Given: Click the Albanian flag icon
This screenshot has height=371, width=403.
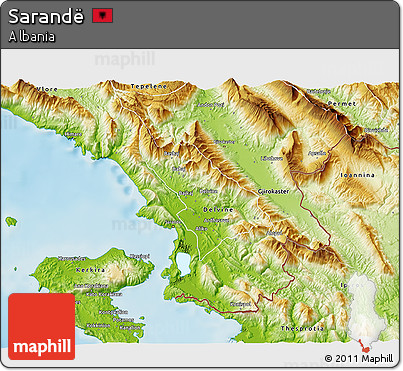Looking at the screenshot, I should [103, 16].
